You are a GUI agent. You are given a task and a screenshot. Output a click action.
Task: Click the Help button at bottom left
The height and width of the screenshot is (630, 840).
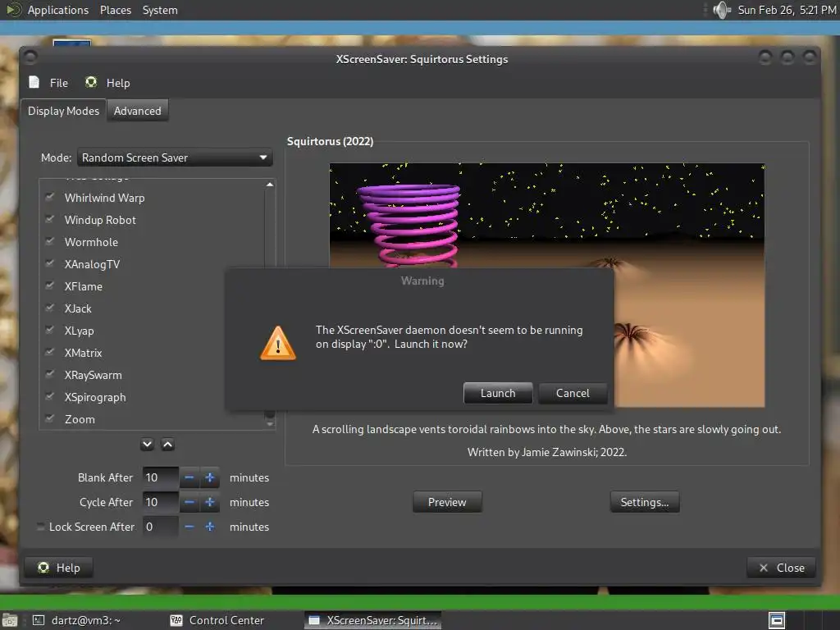(x=59, y=568)
